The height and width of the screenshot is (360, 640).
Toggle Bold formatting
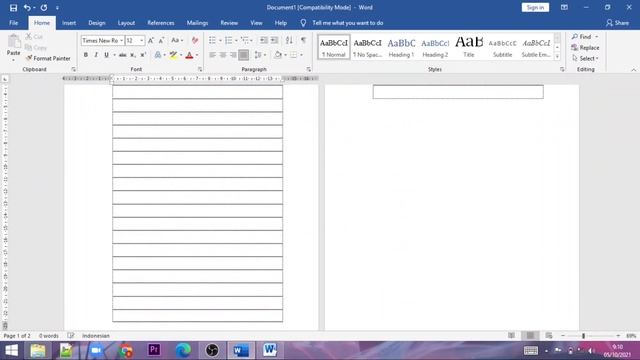86,55
